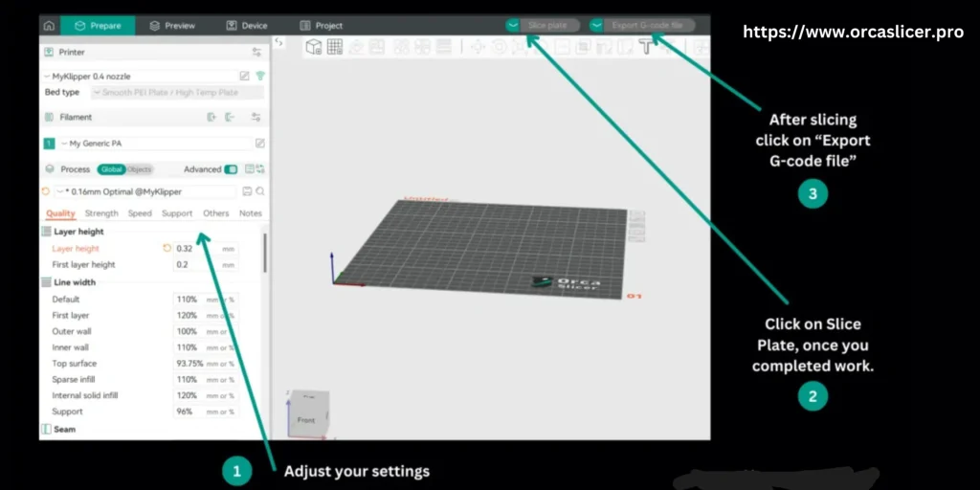
Task: Open filament settings sliders icon
Action: click(x=256, y=117)
